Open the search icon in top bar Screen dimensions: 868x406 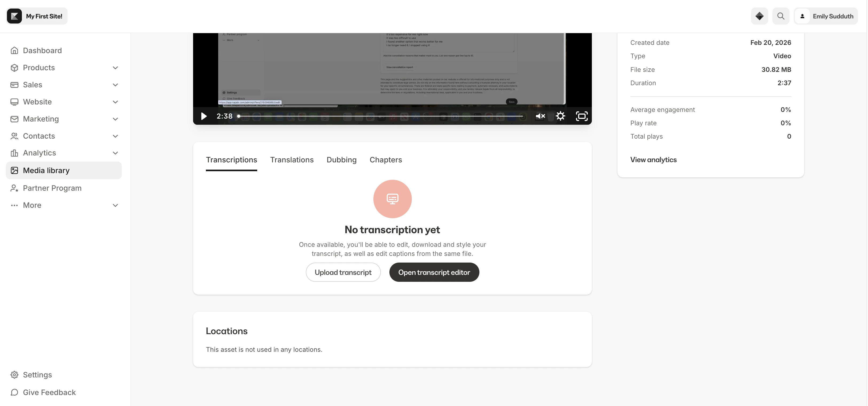click(781, 16)
